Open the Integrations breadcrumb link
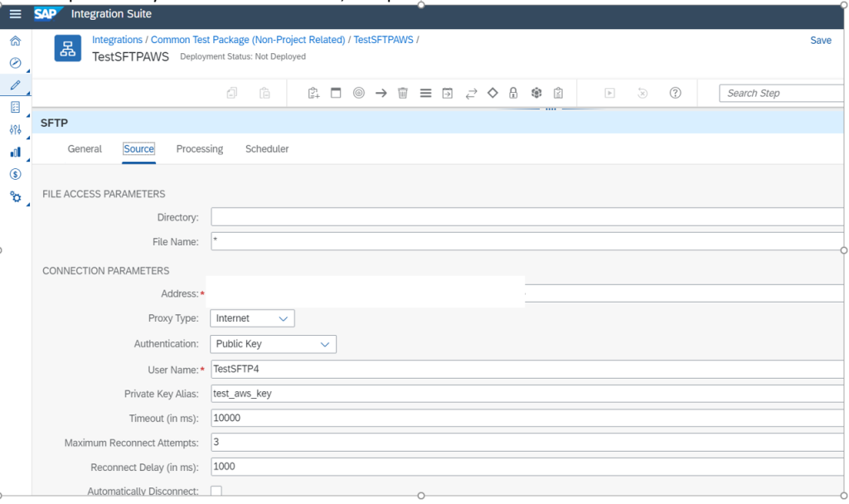The image size is (849, 504). (x=117, y=39)
